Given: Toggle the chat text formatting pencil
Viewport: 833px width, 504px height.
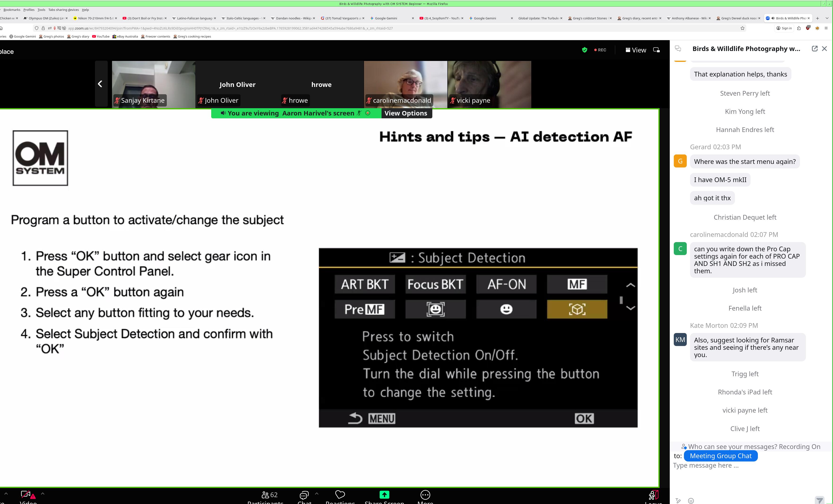Looking at the screenshot, I should [x=678, y=501].
